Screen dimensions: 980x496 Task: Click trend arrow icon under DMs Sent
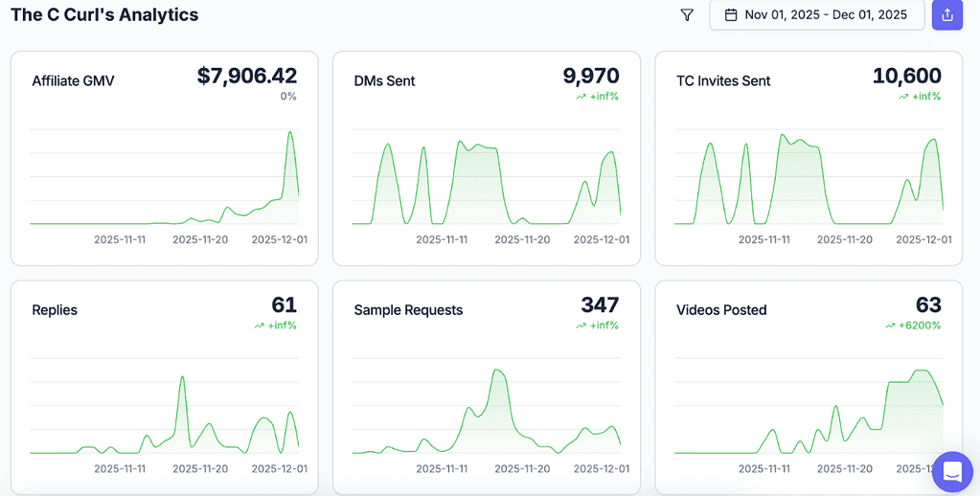pyautogui.click(x=581, y=97)
